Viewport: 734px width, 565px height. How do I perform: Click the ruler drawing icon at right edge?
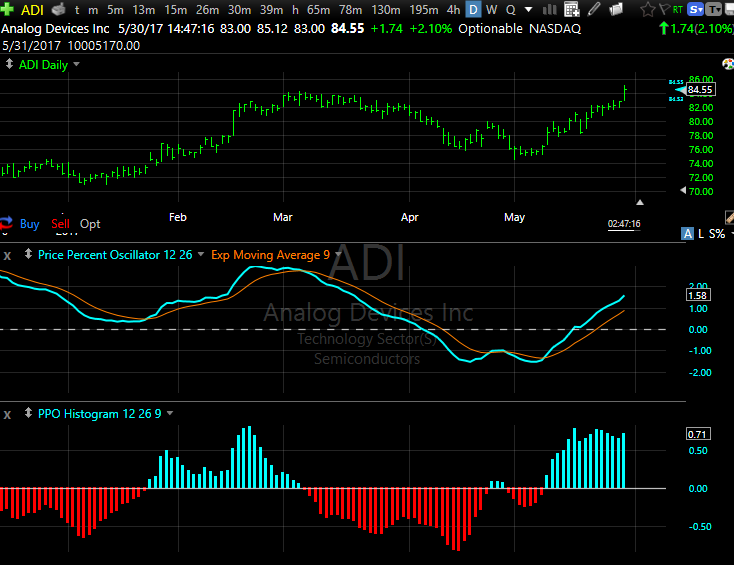[x=729, y=217]
